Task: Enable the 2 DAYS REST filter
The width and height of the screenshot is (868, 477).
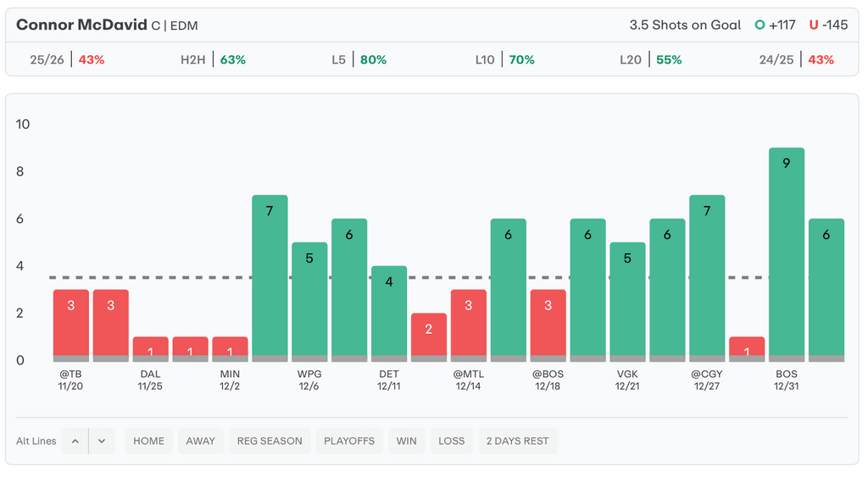Action: point(517,441)
